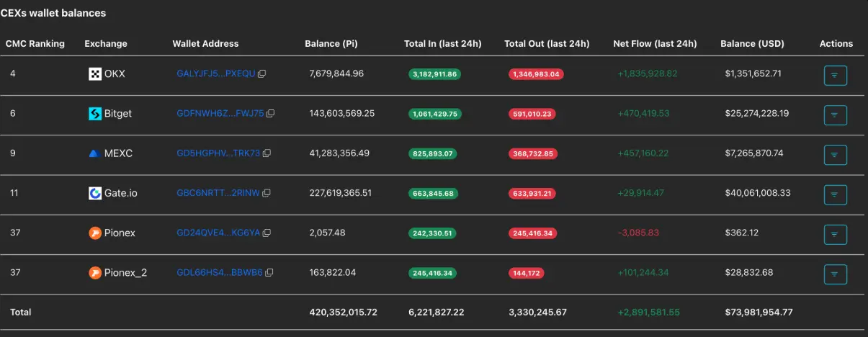
Task: Click the Gate.io exchange logo
Action: click(95, 193)
